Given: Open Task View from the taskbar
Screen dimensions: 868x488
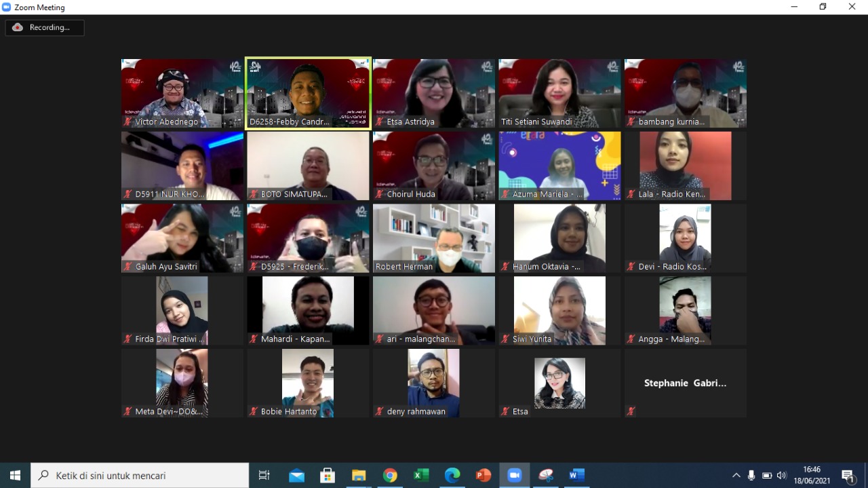Looking at the screenshot, I should [x=264, y=476].
